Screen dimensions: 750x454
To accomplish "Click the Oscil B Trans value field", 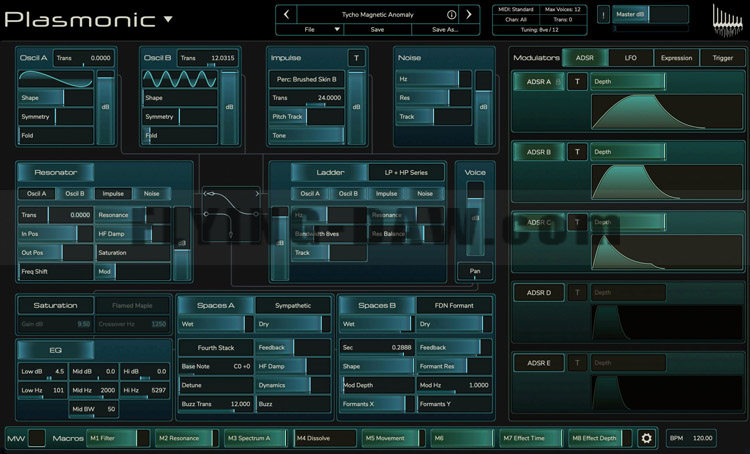I will (207, 58).
